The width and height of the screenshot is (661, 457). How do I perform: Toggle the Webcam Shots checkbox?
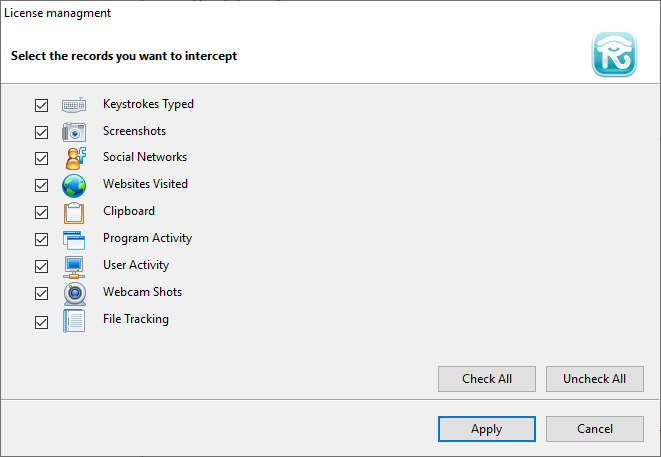pos(41,293)
